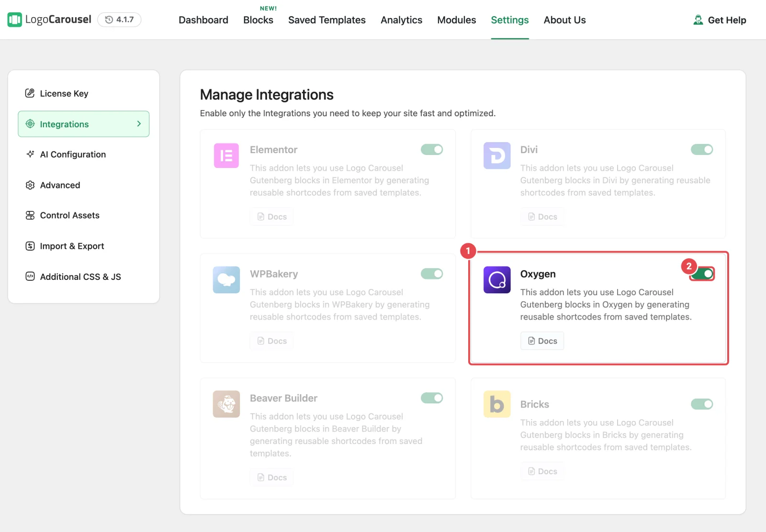Click the Bricks yellow logo icon
Viewport: 766px width, 532px height.
[497, 404]
